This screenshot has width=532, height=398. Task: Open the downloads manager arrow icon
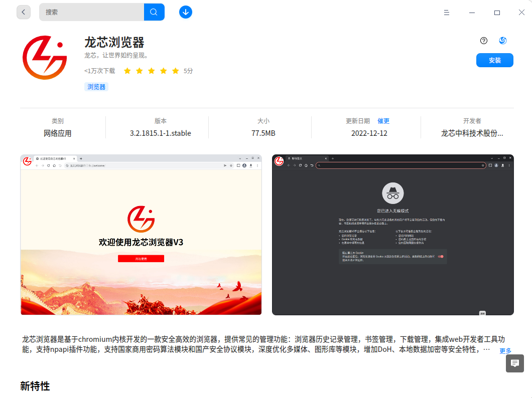pyautogui.click(x=186, y=12)
